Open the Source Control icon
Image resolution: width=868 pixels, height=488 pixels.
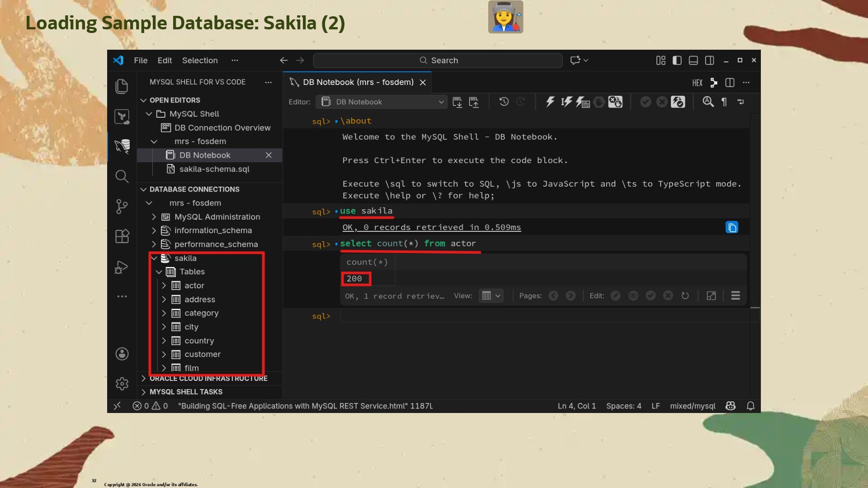(122, 206)
